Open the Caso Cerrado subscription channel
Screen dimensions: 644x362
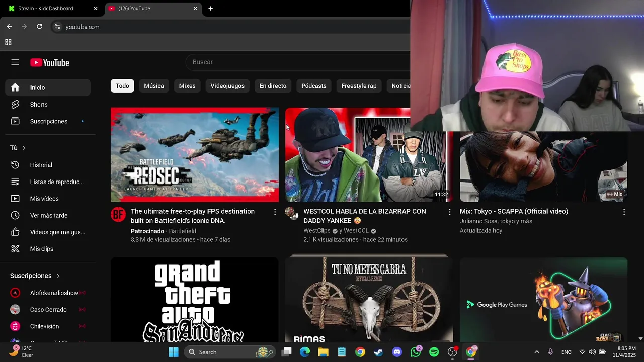[48, 310]
